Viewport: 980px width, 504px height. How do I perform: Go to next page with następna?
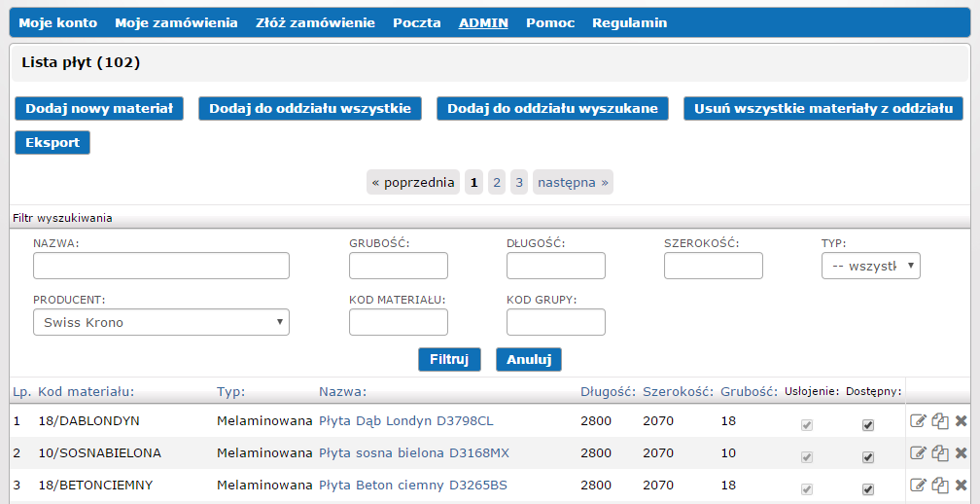pyautogui.click(x=573, y=182)
